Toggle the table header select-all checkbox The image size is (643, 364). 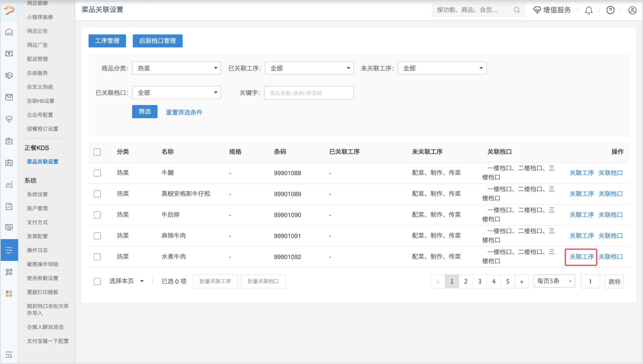tap(97, 152)
